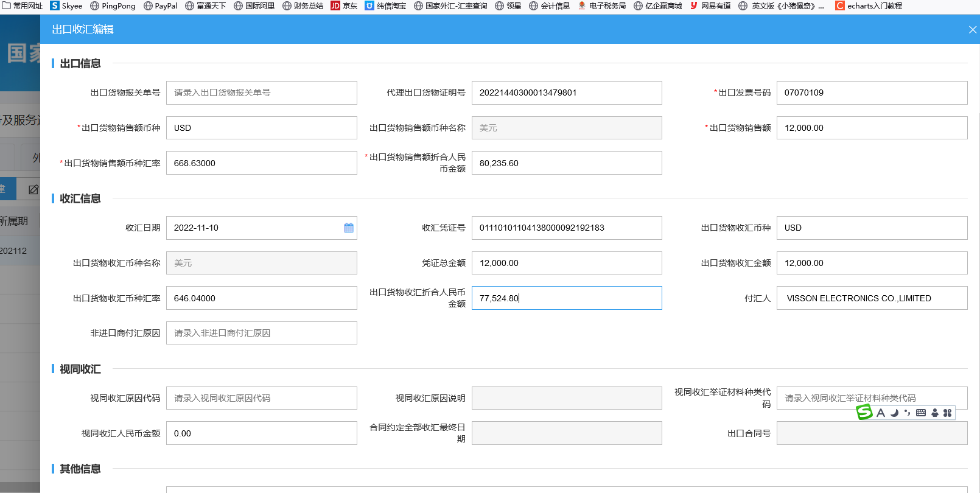Open the 常用网址 bookmarks folder
The height and width of the screenshot is (493, 980).
23,6
